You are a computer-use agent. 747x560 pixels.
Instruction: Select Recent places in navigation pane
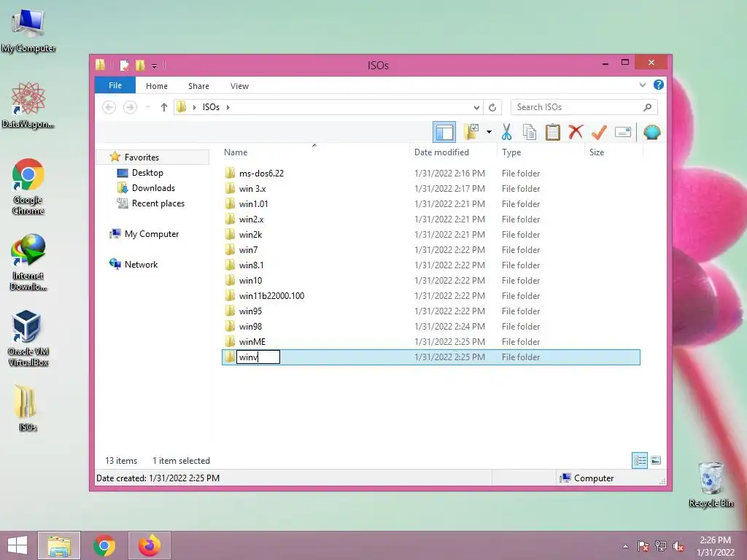point(158,203)
